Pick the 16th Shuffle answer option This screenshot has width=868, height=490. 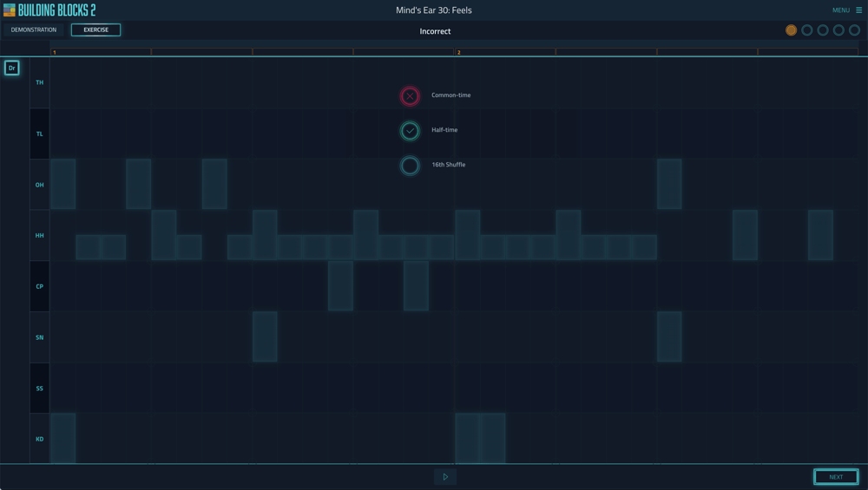(410, 165)
